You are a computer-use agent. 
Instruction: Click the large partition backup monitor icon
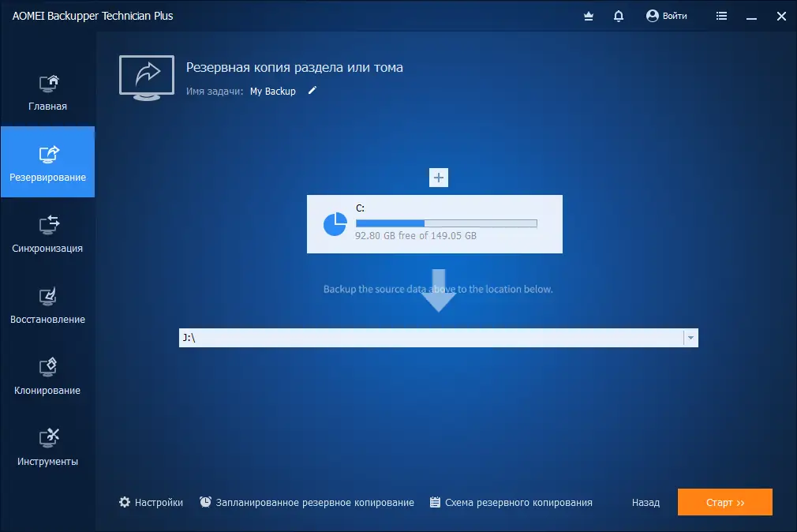click(147, 78)
